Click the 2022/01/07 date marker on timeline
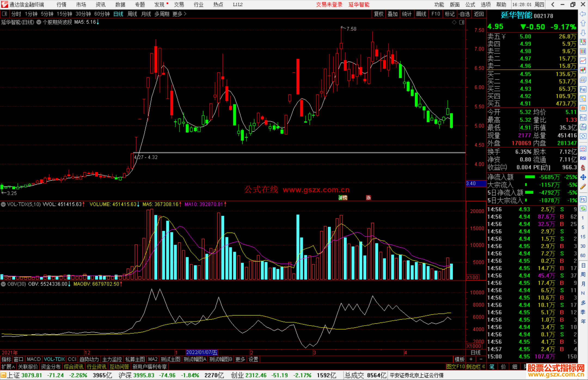Viewport: 588px width, 380px height. coord(202,352)
